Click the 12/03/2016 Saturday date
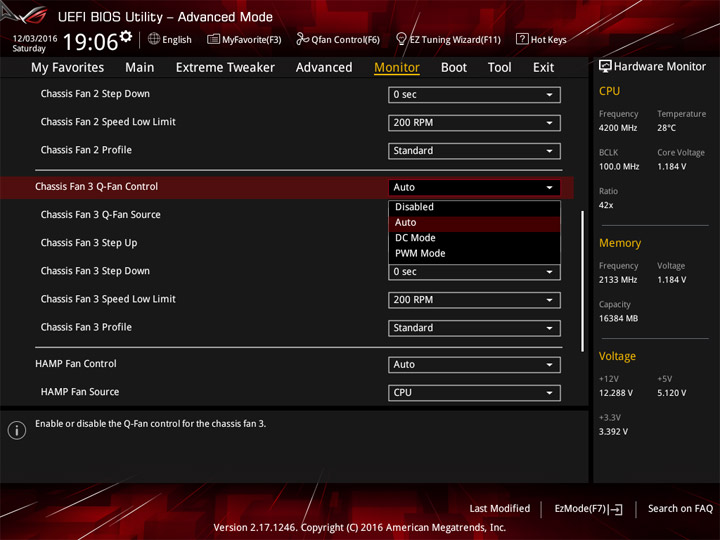The width and height of the screenshot is (720, 540). [x=34, y=43]
